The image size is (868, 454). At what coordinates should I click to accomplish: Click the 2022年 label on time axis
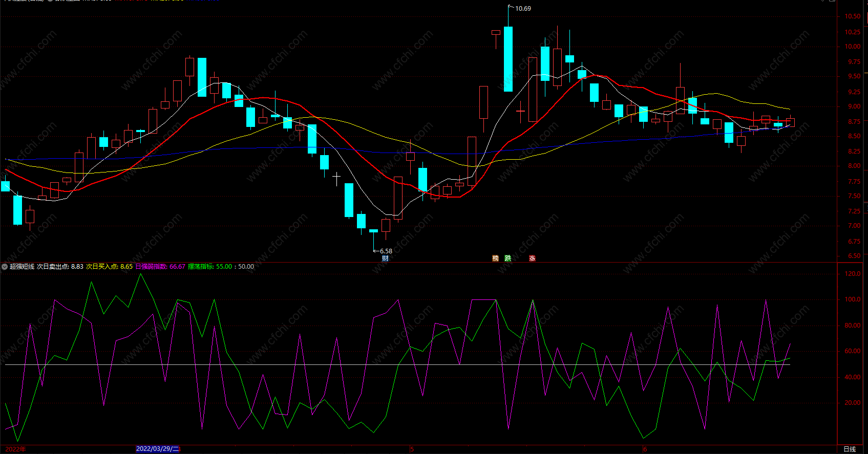[x=16, y=449]
